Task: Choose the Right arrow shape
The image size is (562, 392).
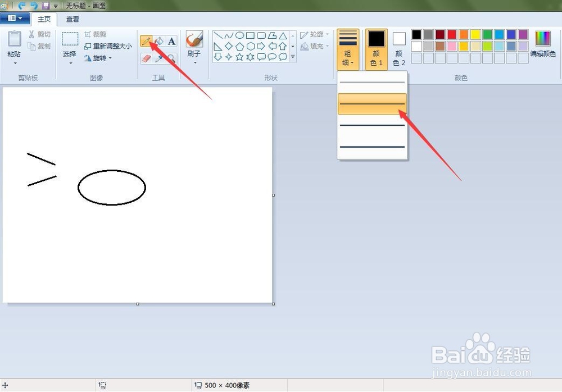Action: [261, 46]
